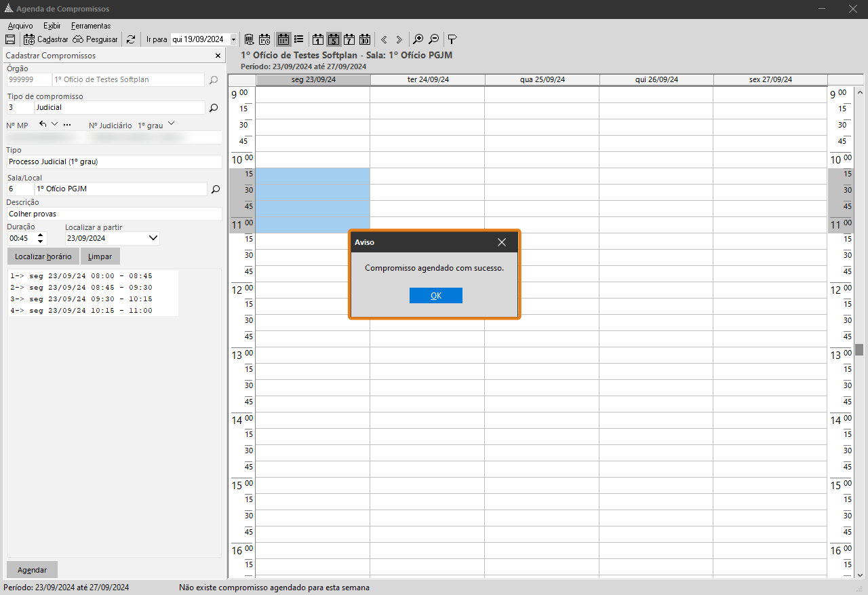Open the Arquivo menu
868x595 pixels.
coord(20,26)
